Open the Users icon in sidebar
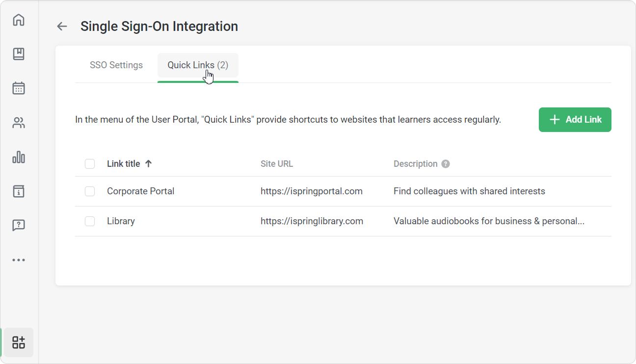 [x=19, y=123]
